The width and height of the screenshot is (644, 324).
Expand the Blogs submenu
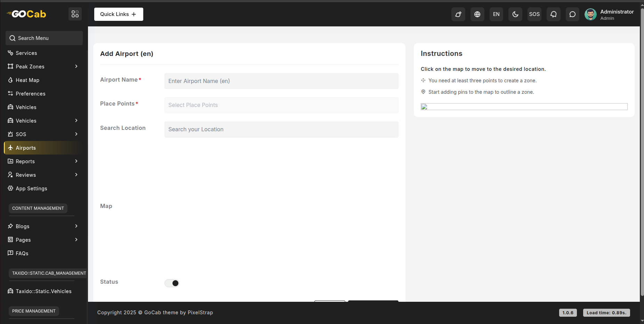[x=76, y=226]
